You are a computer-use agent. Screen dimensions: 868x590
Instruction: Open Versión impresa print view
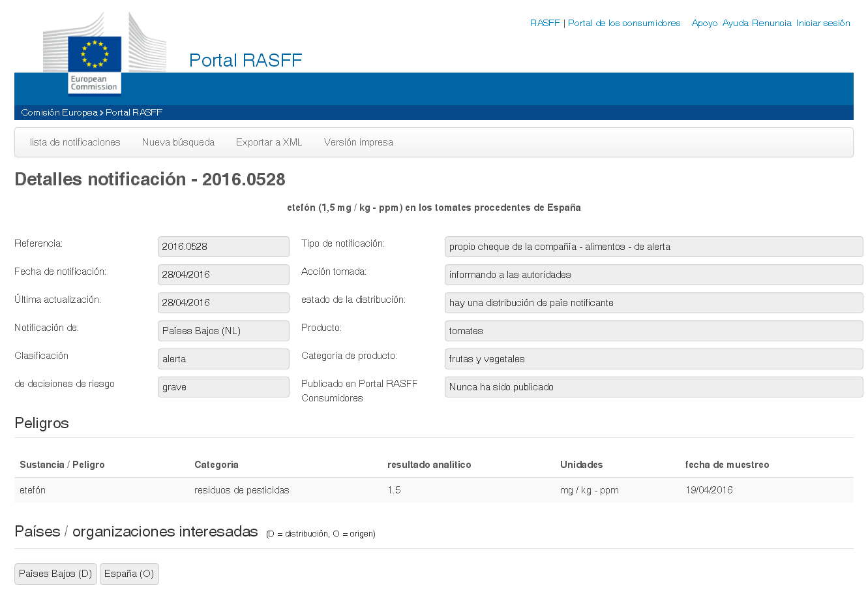pyautogui.click(x=358, y=142)
